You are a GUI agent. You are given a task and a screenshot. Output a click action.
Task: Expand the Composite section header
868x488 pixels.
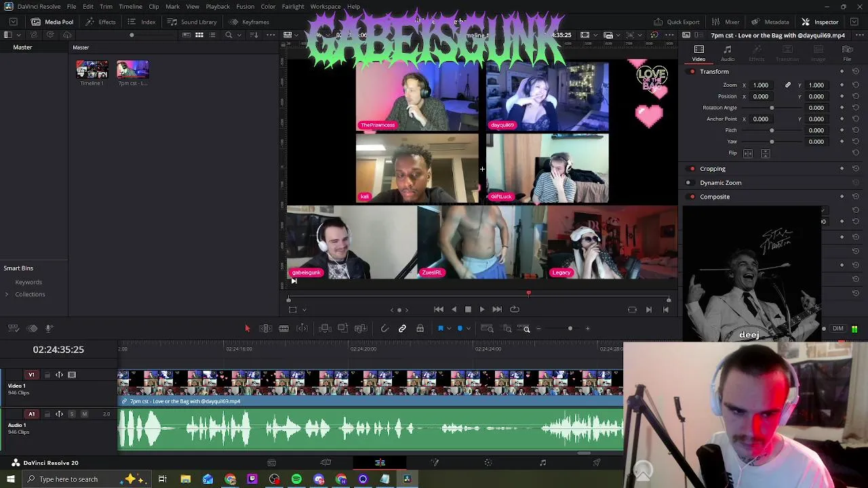(715, 197)
